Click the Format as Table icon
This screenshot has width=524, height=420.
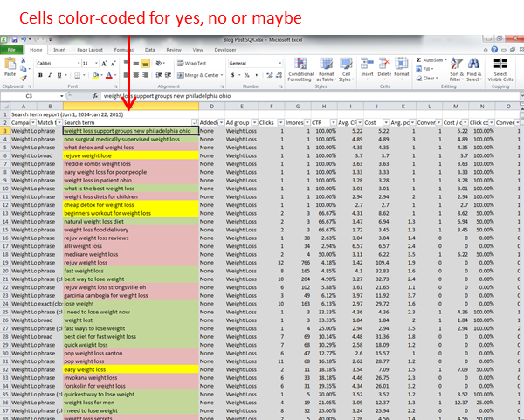click(x=326, y=63)
